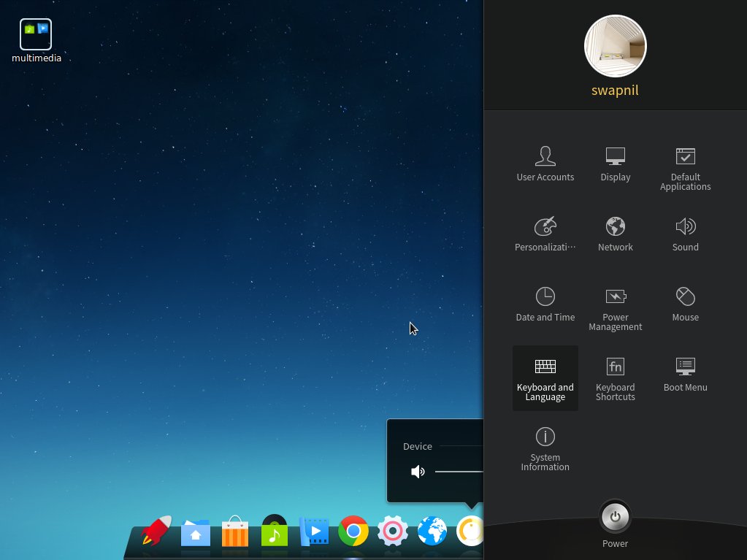Screen dimensions: 747x560
Task: Open the Personalization module
Action: point(545,234)
